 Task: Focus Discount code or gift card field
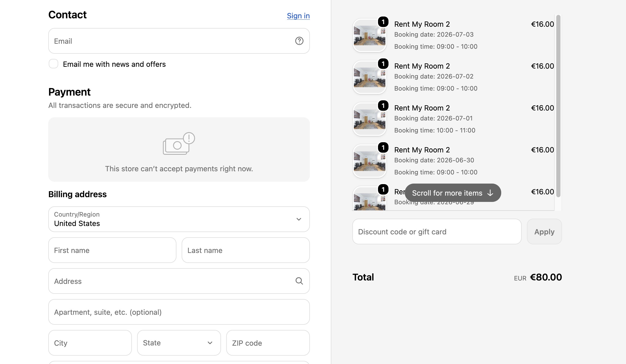437,231
